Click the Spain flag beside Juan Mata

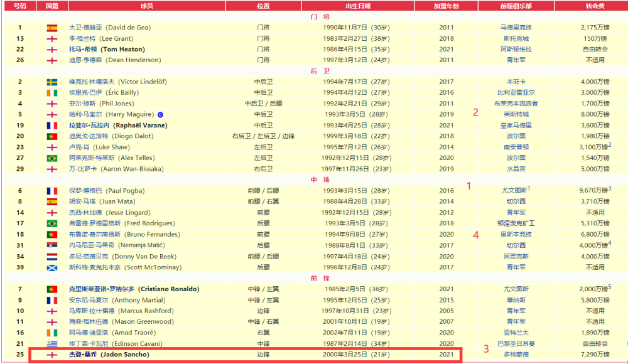coord(52,202)
